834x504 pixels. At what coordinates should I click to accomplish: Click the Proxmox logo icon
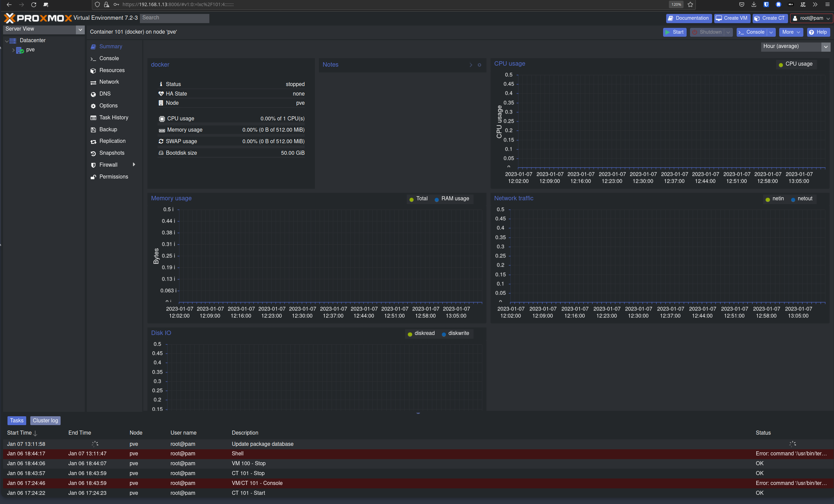point(10,18)
